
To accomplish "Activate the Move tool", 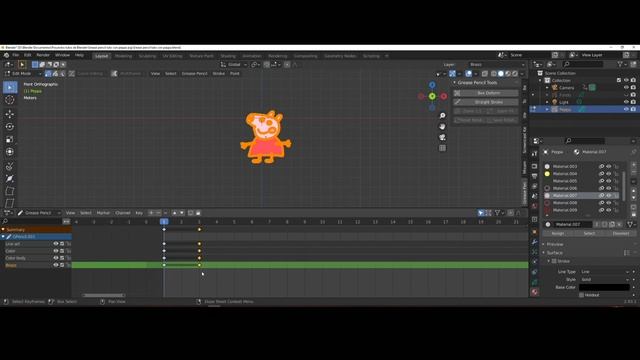I will click(x=10, y=114).
